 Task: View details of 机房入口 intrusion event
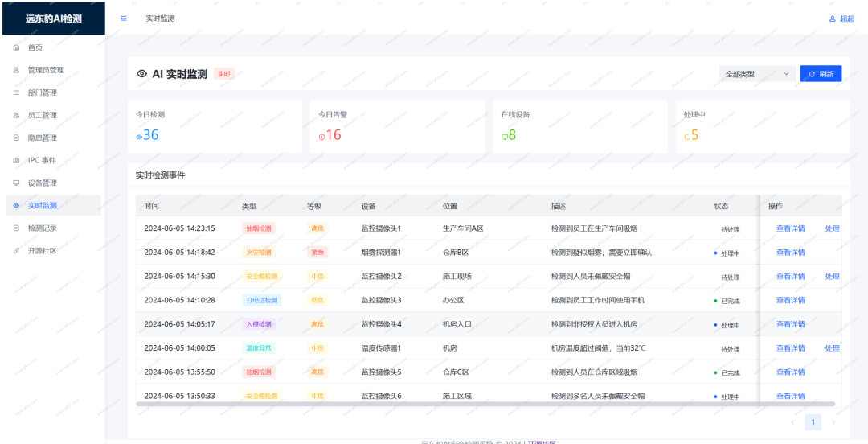coord(791,323)
